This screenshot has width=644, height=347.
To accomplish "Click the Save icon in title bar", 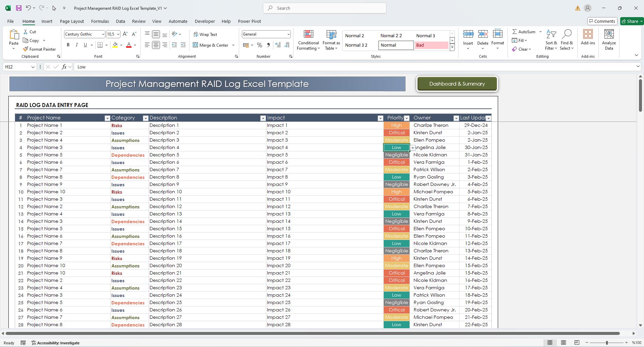I will [19, 8].
